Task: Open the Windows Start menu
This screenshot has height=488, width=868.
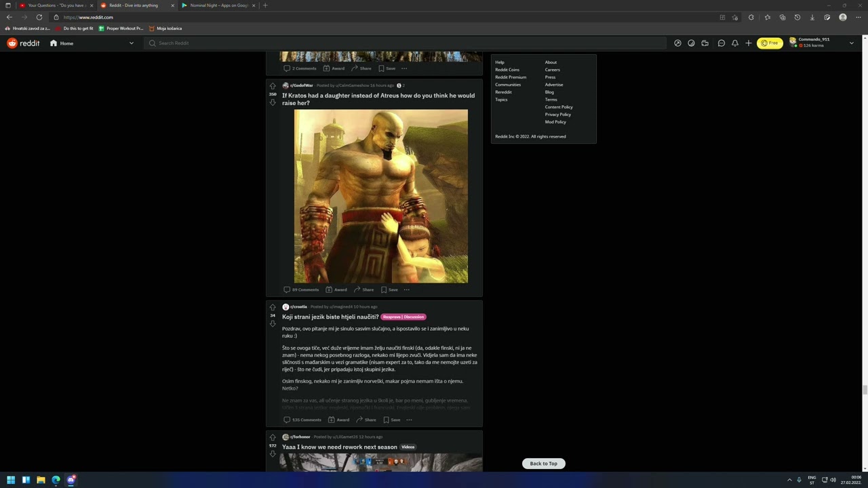Action: pyautogui.click(x=11, y=480)
